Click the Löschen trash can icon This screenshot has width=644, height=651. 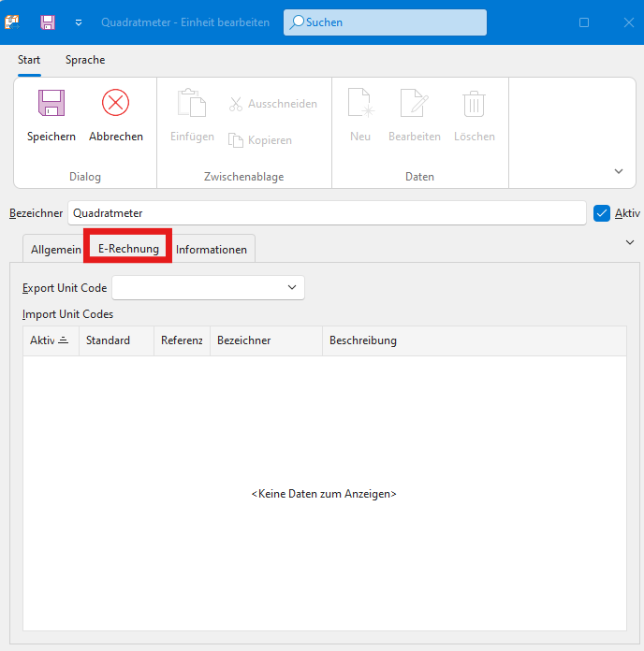pyautogui.click(x=474, y=103)
